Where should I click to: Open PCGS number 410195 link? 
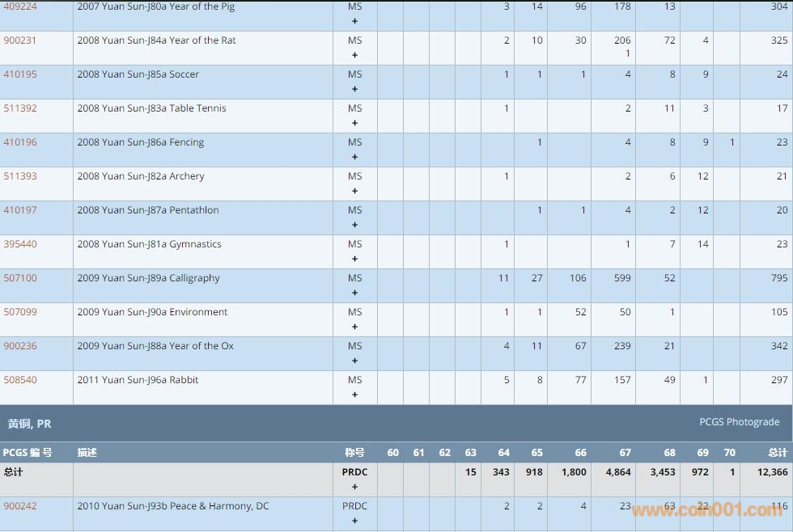20,74
